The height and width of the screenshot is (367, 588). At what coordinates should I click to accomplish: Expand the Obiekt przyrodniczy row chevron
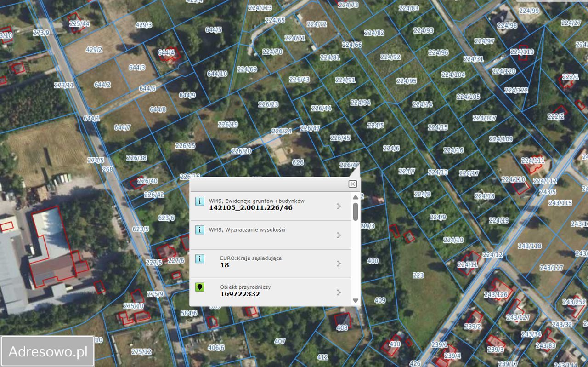[339, 292]
